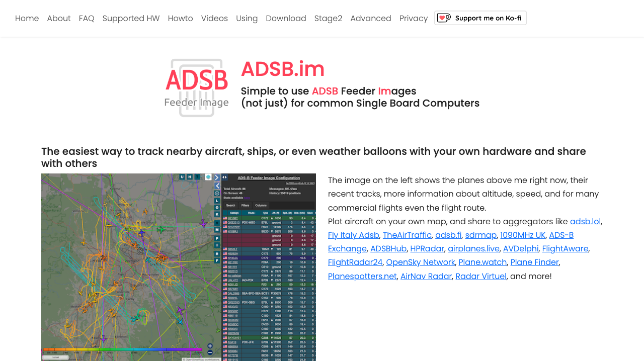Go to the About page
Viewport: 644px width, 362px height.
coord(59,19)
